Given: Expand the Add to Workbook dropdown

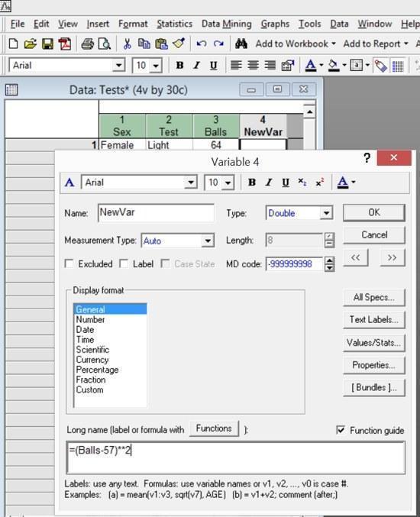Looking at the screenshot, I should click(x=334, y=44).
